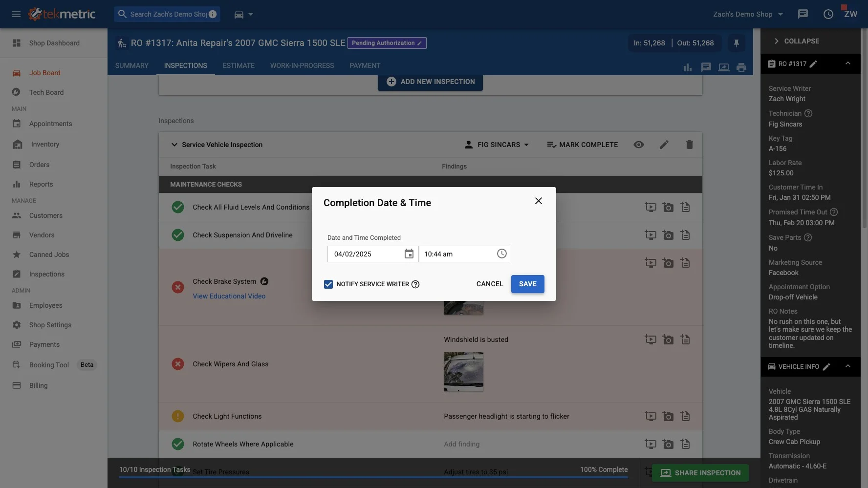
Task: Open the busted windshield photo thumbnail
Action: tap(464, 372)
